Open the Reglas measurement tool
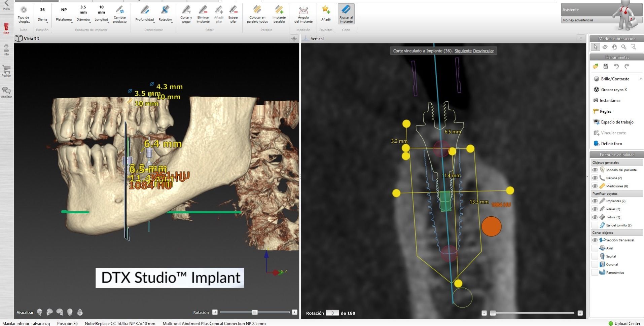644x326 pixels. 603,111
